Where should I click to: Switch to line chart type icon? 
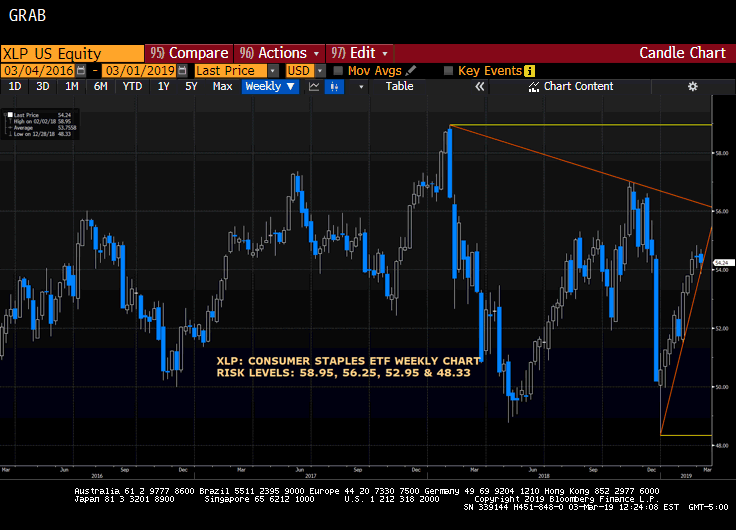click(x=314, y=86)
